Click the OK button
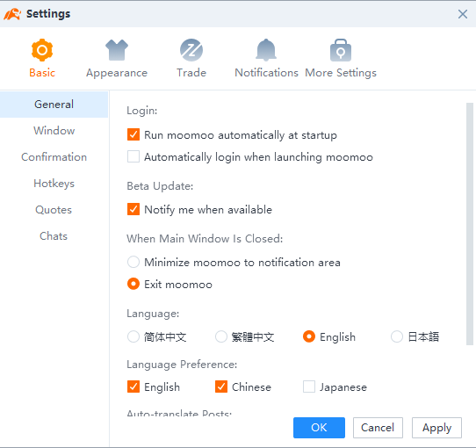Image resolution: width=476 pixels, height=448 pixels. [319, 428]
